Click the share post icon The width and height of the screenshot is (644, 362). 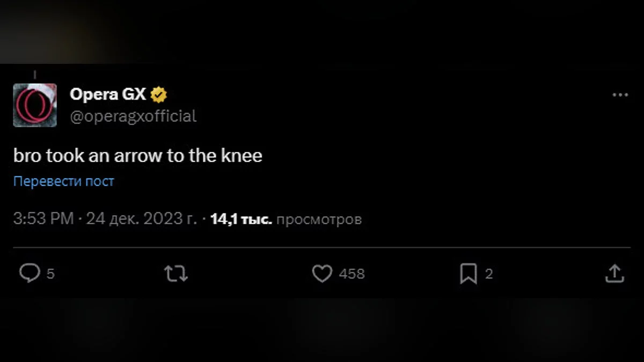coord(614,274)
